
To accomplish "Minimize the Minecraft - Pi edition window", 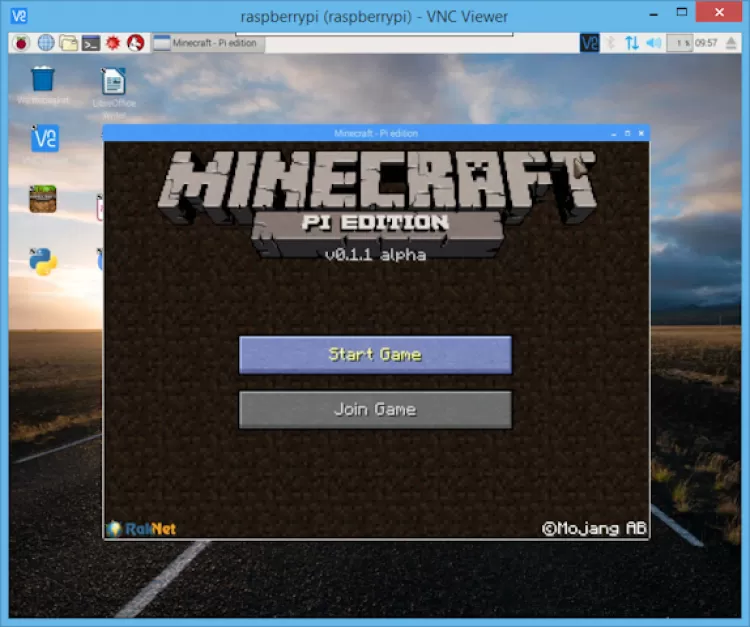I will click(614, 133).
